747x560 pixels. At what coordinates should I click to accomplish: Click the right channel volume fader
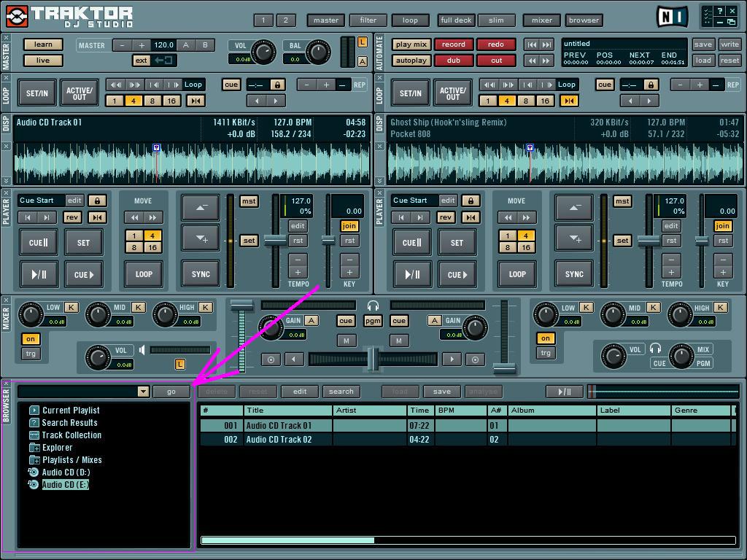point(504,367)
